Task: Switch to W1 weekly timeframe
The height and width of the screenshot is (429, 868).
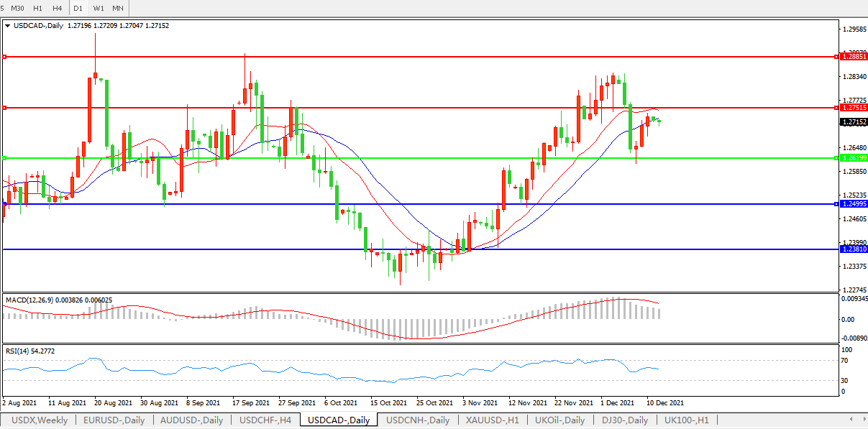Action: coord(99,8)
